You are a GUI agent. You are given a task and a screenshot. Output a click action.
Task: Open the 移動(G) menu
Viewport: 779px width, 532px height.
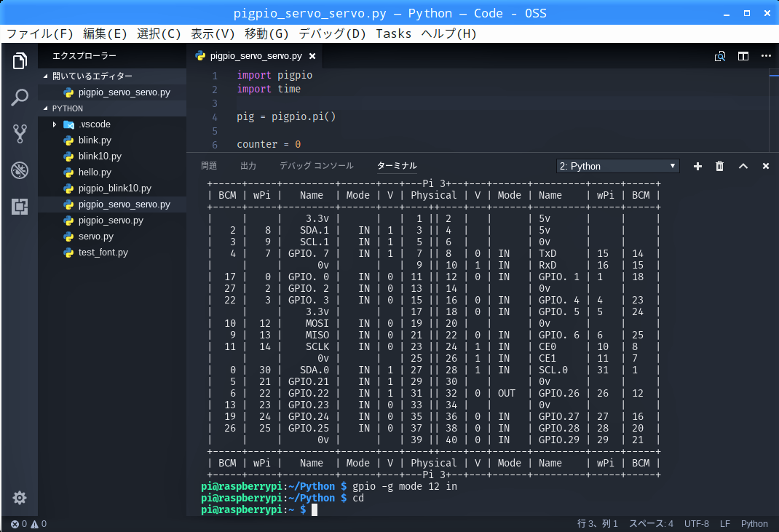(x=266, y=33)
